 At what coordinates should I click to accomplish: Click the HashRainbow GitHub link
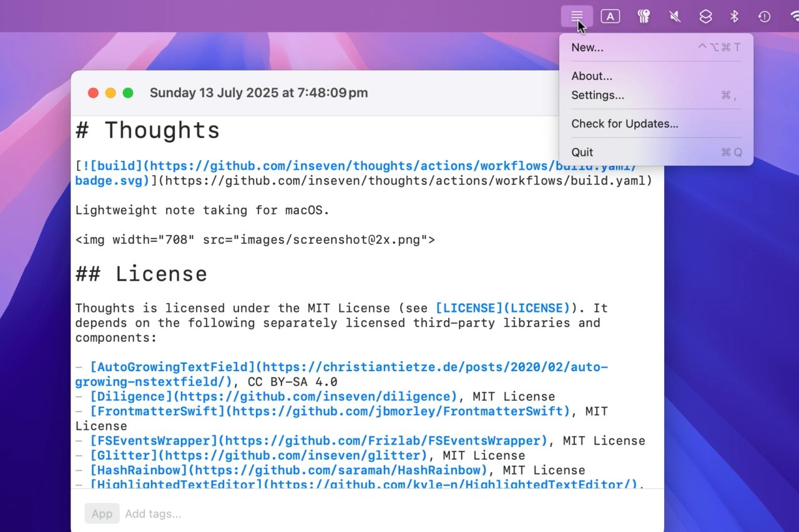click(288, 470)
